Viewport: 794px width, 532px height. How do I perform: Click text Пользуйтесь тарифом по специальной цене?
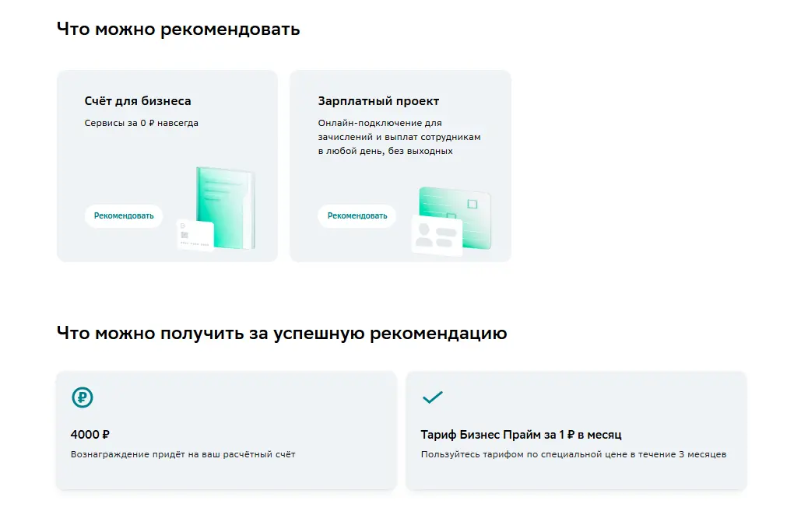pos(574,454)
